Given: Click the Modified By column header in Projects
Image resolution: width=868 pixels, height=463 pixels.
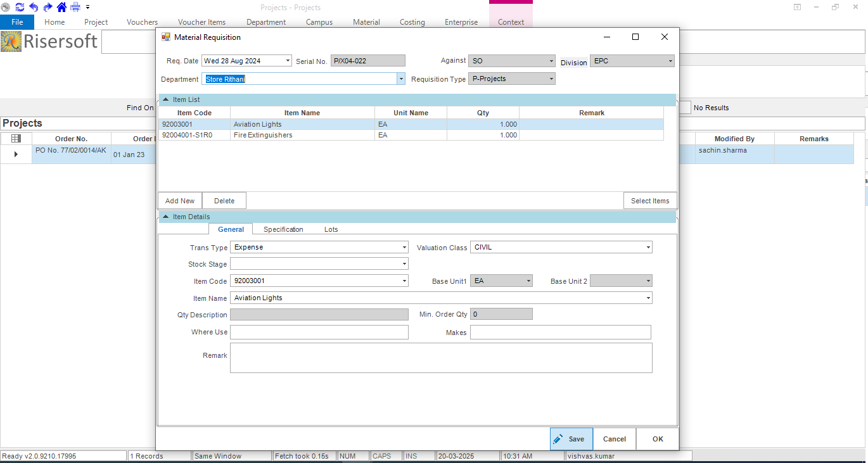Looking at the screenshot, I should [x=734, y=139].
